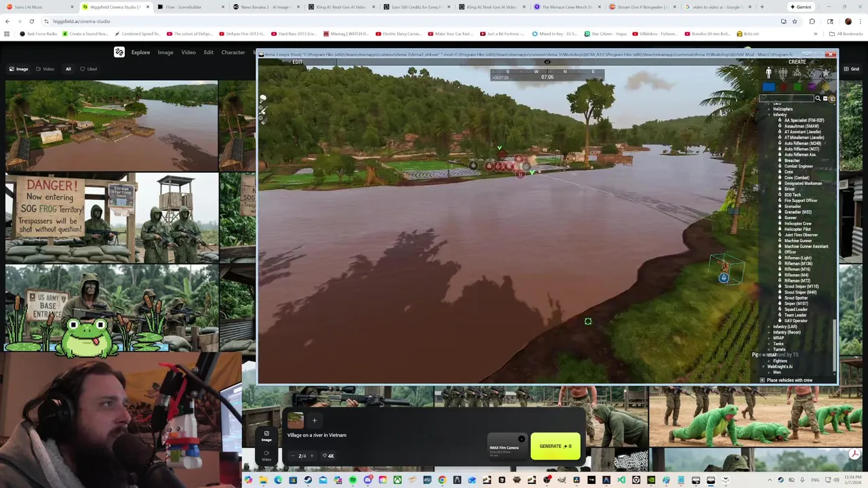The image size is (868, 488).
Task: Select UAV Operator unit
Action: click(796, 321)
